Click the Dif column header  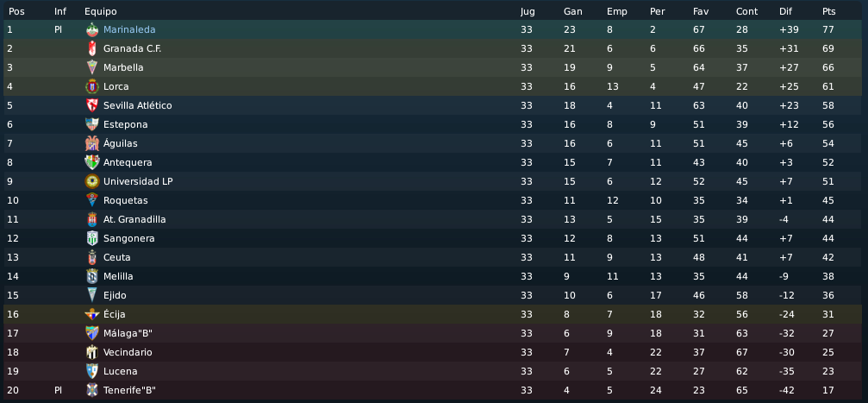click(785, 11)
